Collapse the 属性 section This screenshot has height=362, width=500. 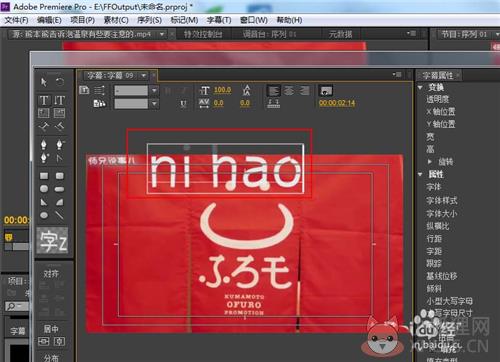(x=420, y=174)
